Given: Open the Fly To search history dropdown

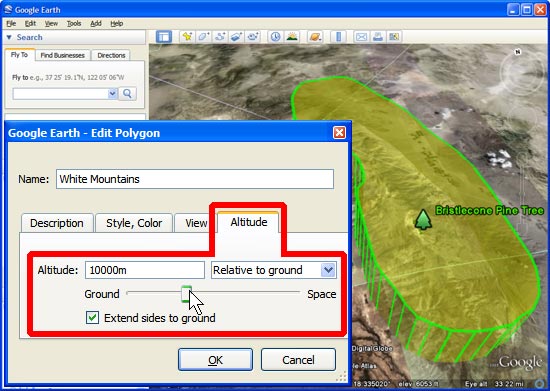Looking at the screenshot, I should (112, 94).
